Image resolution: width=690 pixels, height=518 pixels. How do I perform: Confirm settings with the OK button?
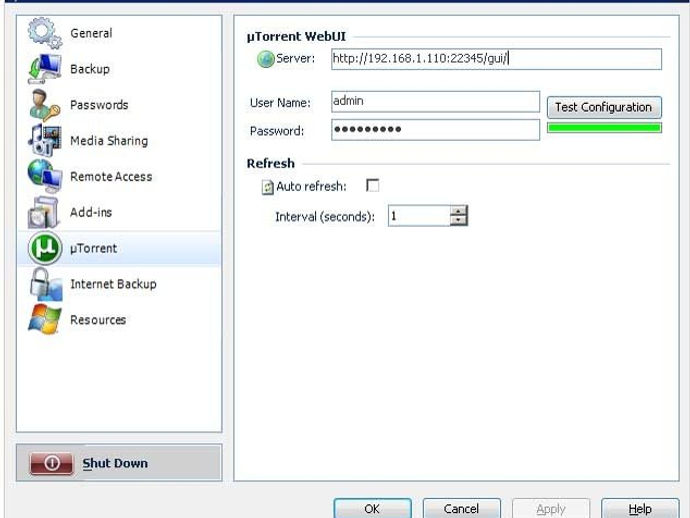coord(372,509)
